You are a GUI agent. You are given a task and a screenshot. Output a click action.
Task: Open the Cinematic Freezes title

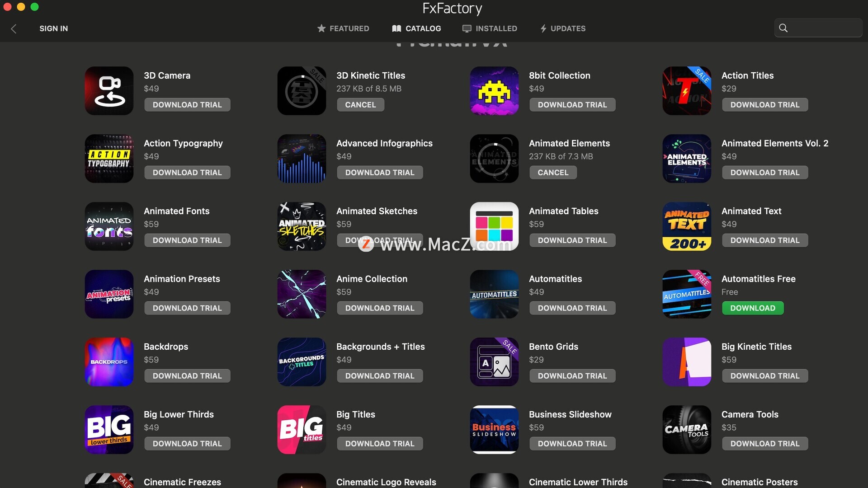point(182,482)
